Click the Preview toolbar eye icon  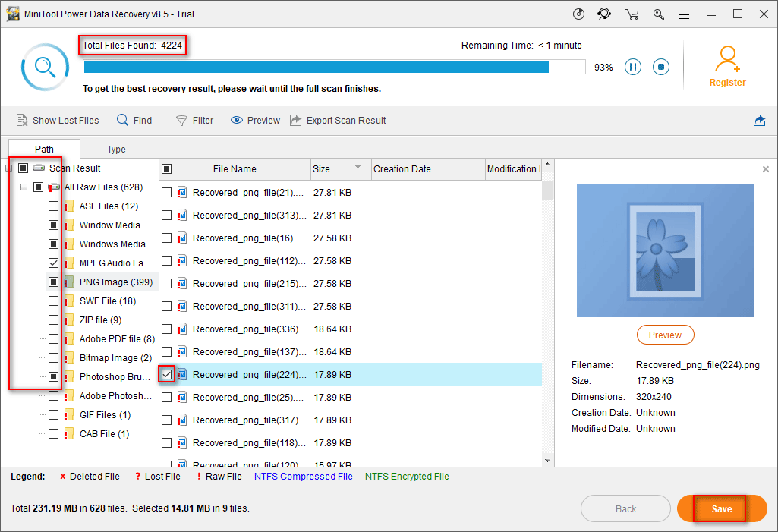(237, 120)
